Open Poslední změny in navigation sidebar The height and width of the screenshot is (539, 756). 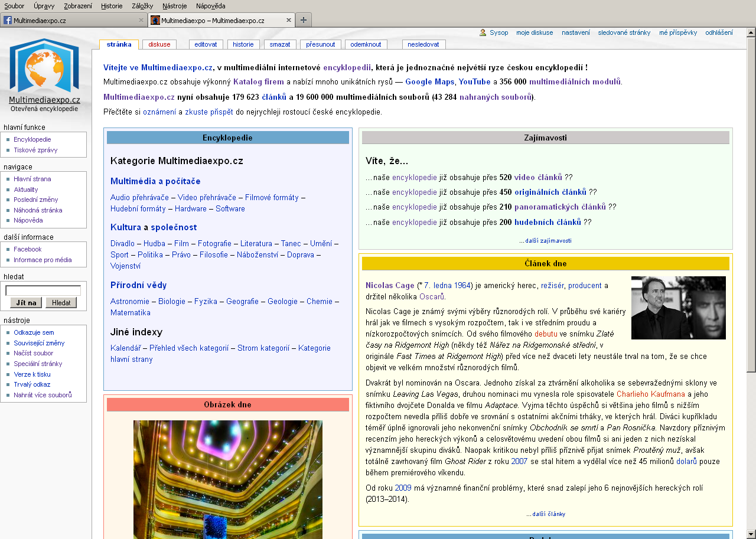pos(35,200)
